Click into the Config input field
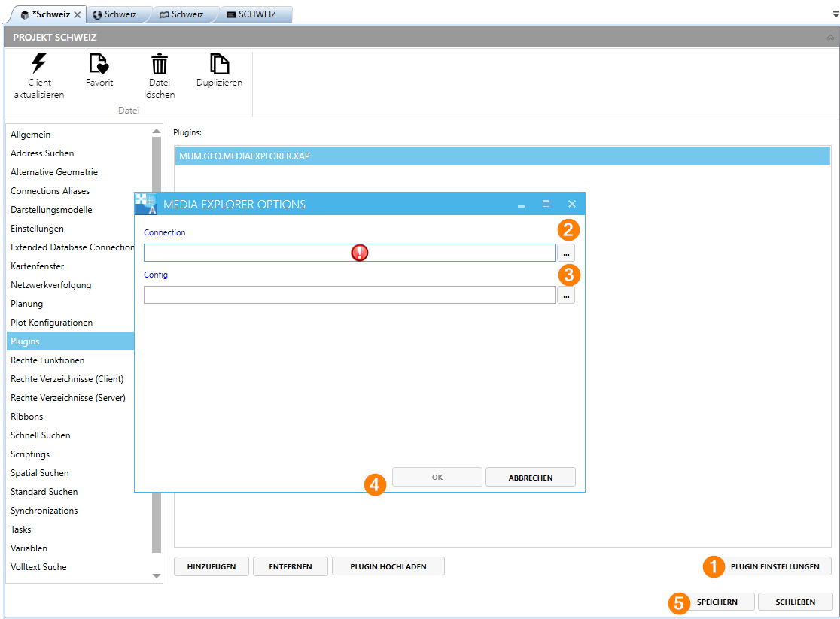The width and height of the screenshot is (840, 619). (x=349, y=295)
